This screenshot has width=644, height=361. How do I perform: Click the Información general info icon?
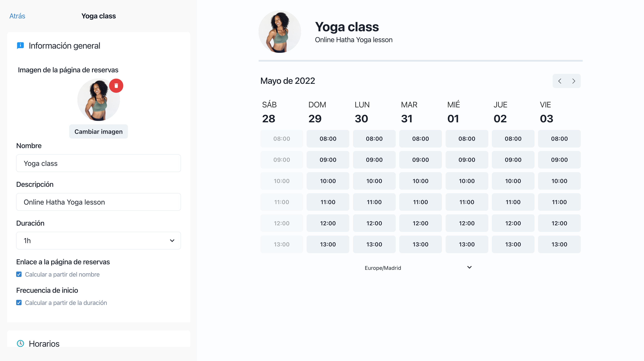coord(20,45)
